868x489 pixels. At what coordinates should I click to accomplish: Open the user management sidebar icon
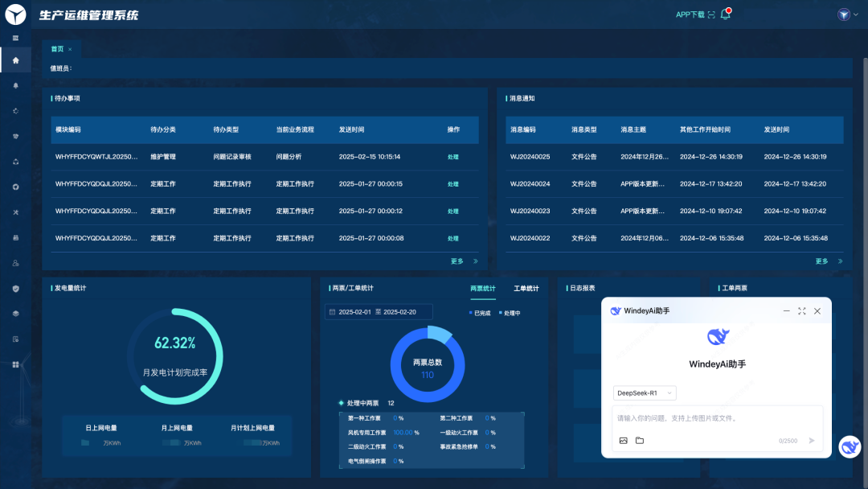(15, 263)
